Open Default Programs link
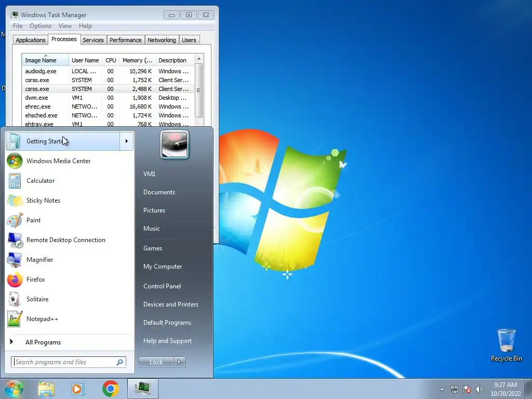Image resolution: width=532 pixels, height=399 pixels. tap(167, 323)
